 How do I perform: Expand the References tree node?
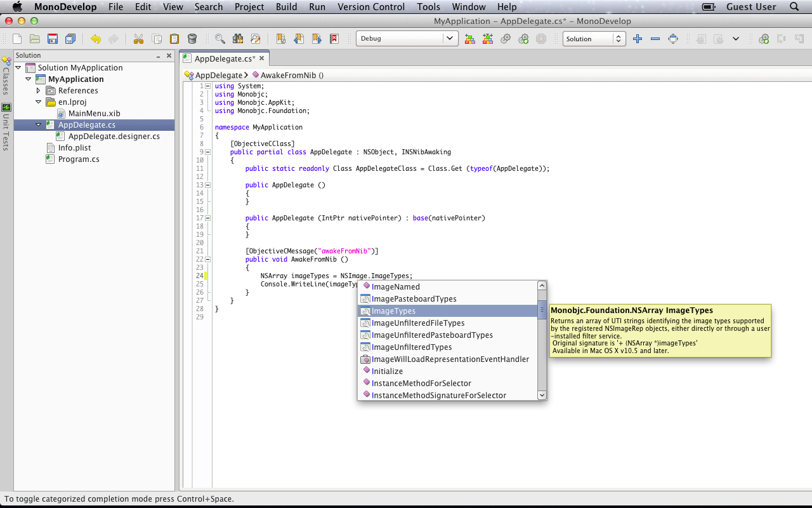38,91
